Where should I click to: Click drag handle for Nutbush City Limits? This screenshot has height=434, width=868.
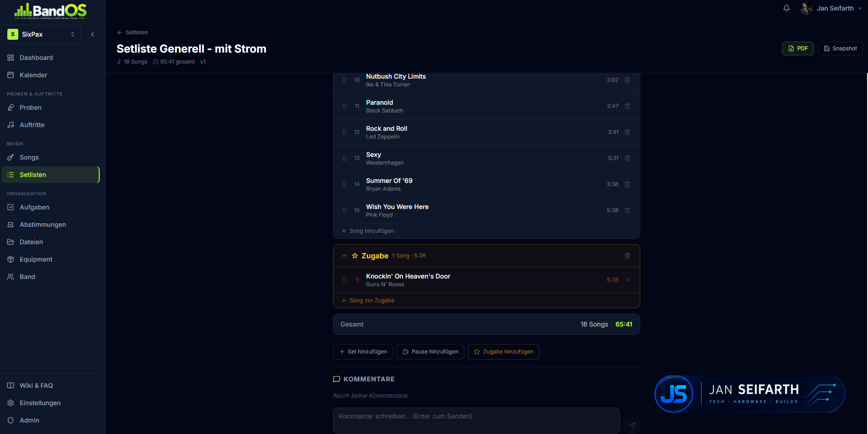point(344,80)
